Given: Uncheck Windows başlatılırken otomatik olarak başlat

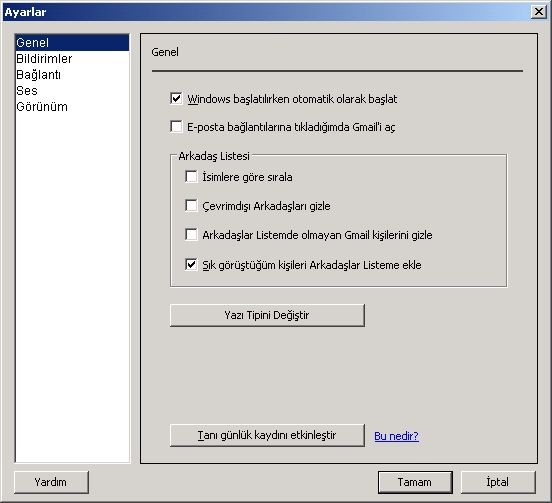Looking at the screenshot, I should (176, 99).
